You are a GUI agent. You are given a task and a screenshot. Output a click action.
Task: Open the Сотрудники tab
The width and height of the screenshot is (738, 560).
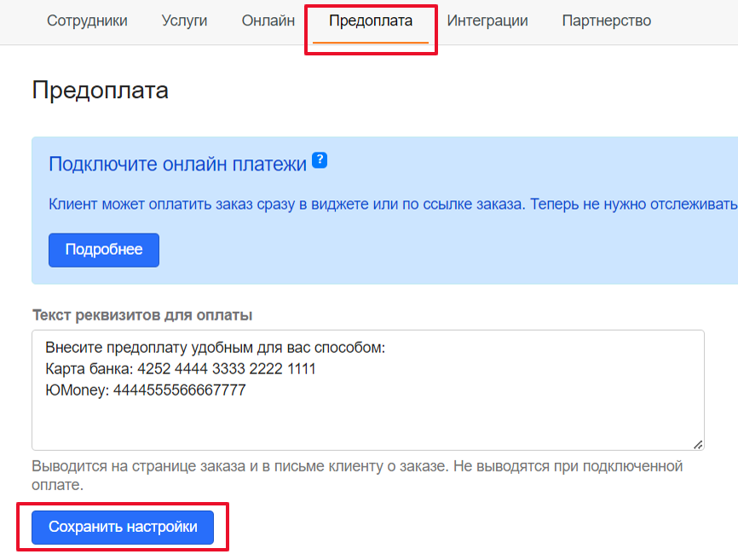coord(87,21)
